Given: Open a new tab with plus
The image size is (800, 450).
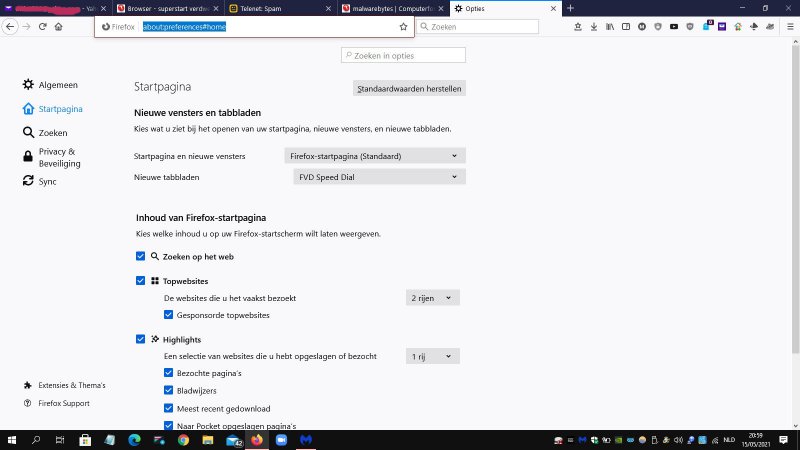Looking at the screenshot, I should tap(570, 8).
